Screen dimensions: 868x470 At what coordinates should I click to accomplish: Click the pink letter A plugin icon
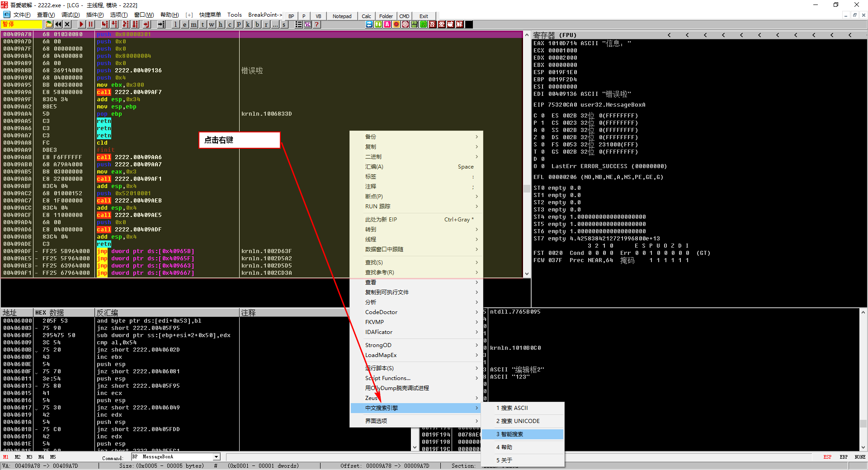pos(387,24)
